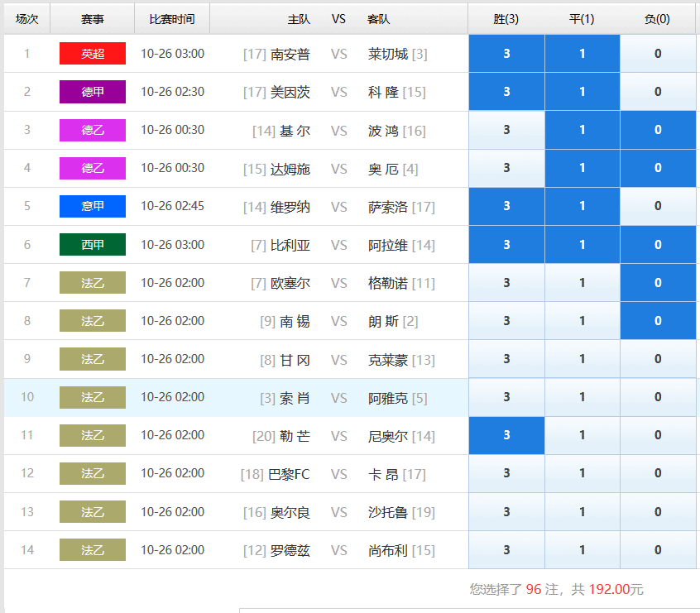Click the green 西甲 league tag
700x613 pixels.
tap(93, 245)
